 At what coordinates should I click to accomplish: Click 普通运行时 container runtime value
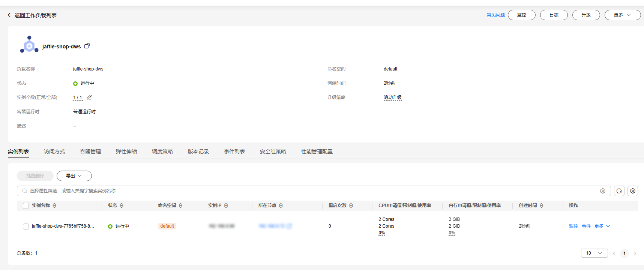[x=84, y=112]
